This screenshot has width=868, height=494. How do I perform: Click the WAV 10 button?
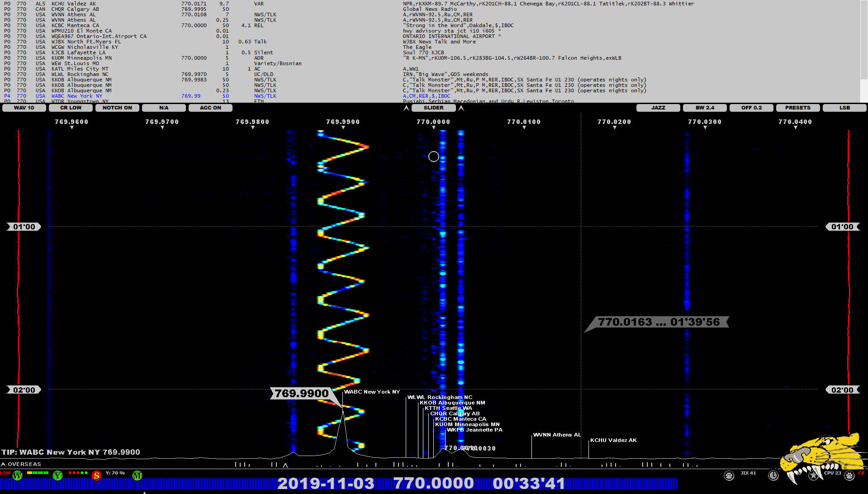24,108
